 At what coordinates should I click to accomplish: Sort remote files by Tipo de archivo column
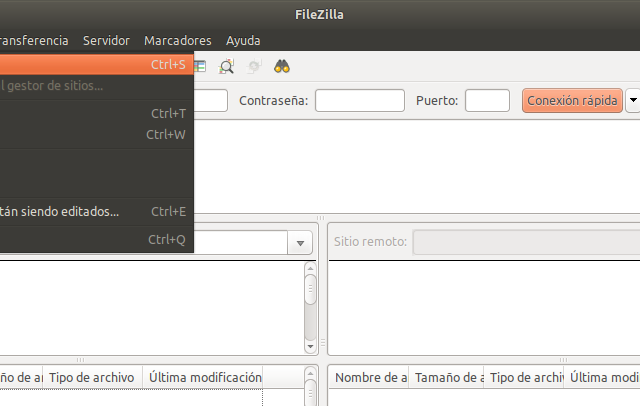pyautogui.click(x=524, y=377)
